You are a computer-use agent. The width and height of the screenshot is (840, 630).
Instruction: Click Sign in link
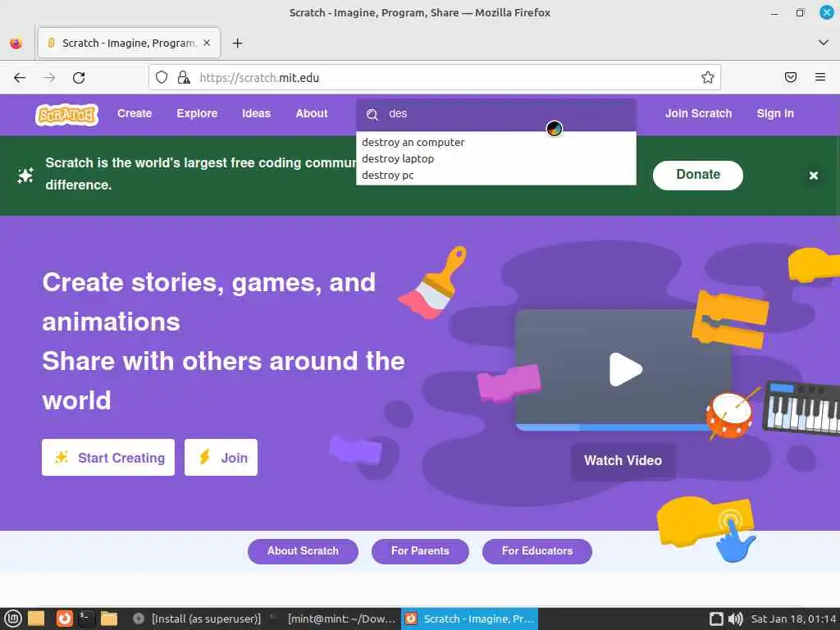click(775, 113)
